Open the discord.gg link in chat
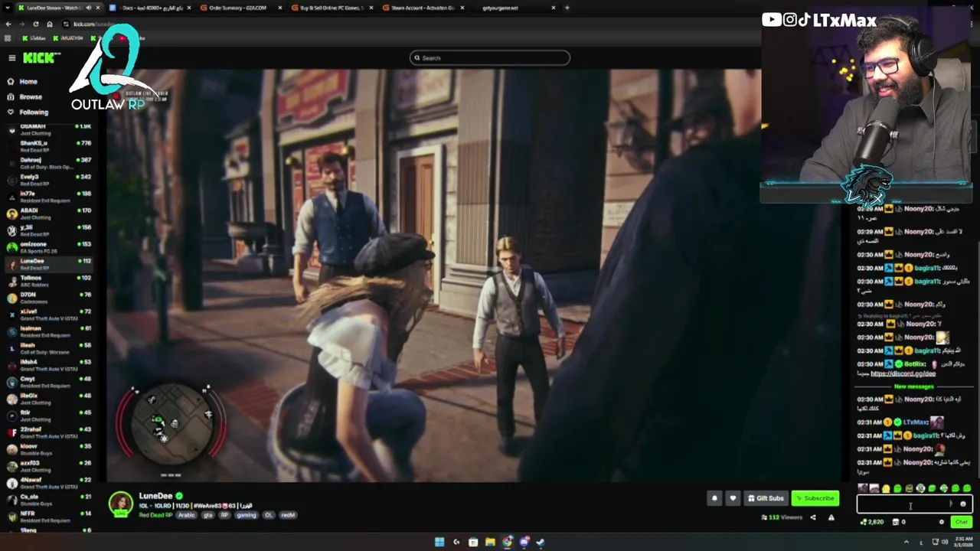 [x=903, y=373]
